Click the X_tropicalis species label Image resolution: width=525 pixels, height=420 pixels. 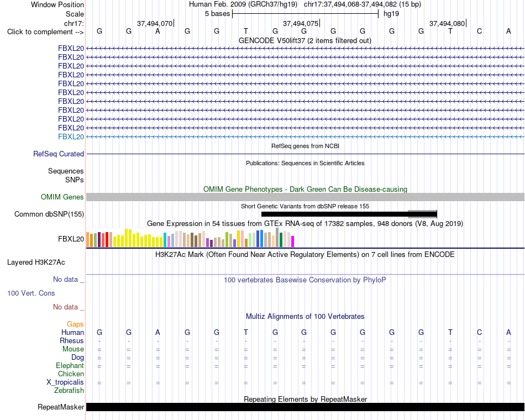point(65,382)
